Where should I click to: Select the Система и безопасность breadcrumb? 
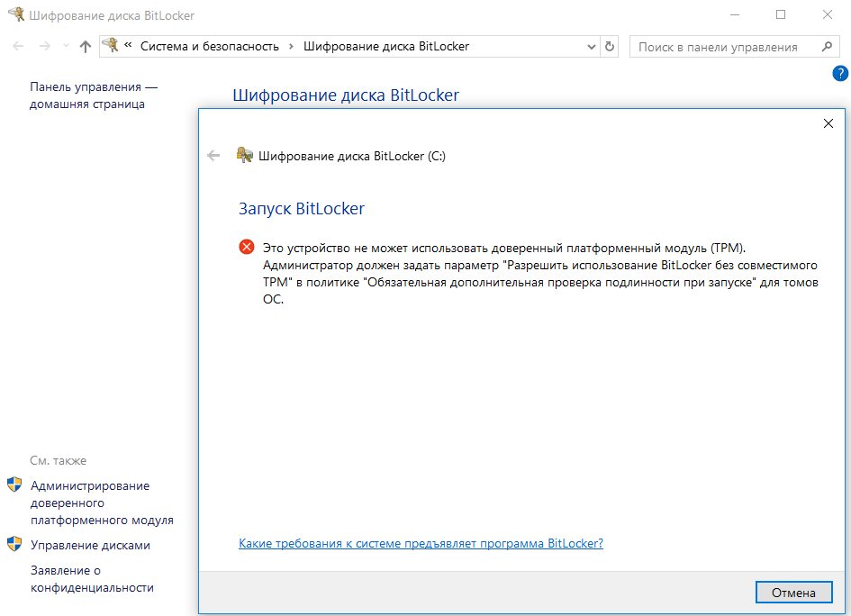click(x=210, y=47)
